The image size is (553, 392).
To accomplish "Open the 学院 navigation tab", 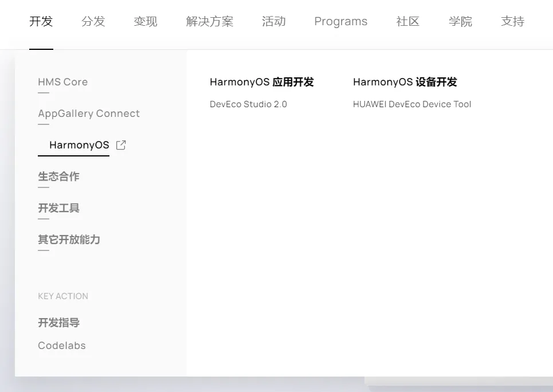I will (x=460, y=21).
